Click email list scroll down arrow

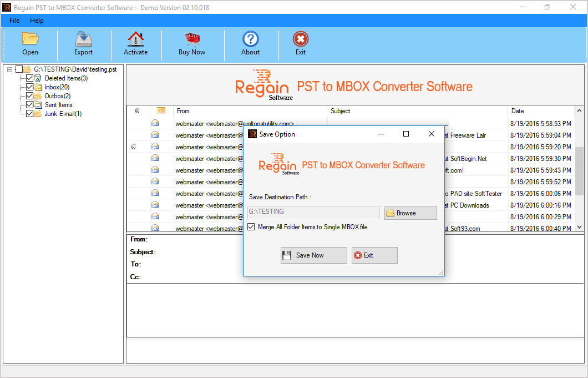point(579,226)
